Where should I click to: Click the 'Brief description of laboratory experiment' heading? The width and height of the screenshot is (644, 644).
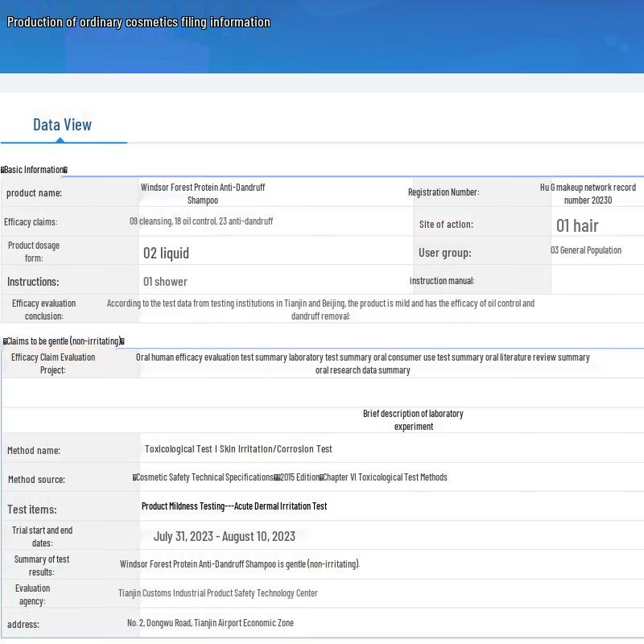click(413, 419)
